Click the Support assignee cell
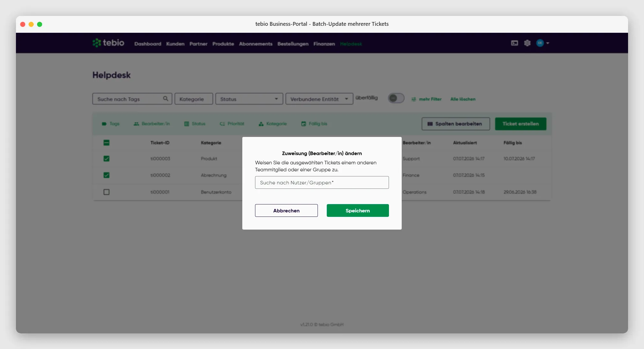This screenshot has height=349, width=644. pyautogui.click(x=411, y=159)
